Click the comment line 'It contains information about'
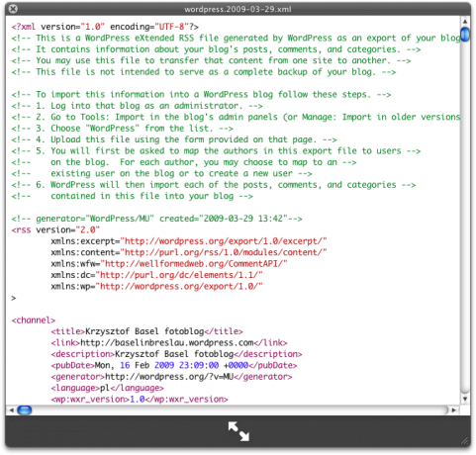Screen dimensions: 476x455 [x=216, y=49]
